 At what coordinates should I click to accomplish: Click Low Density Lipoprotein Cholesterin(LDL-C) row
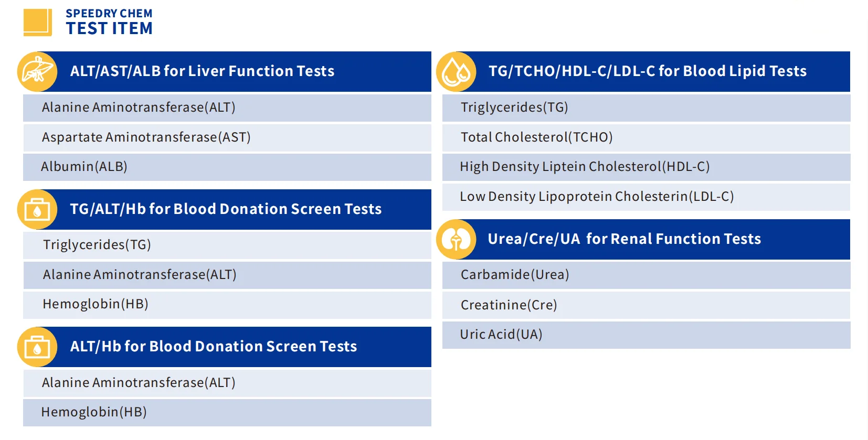coord(646,197)
